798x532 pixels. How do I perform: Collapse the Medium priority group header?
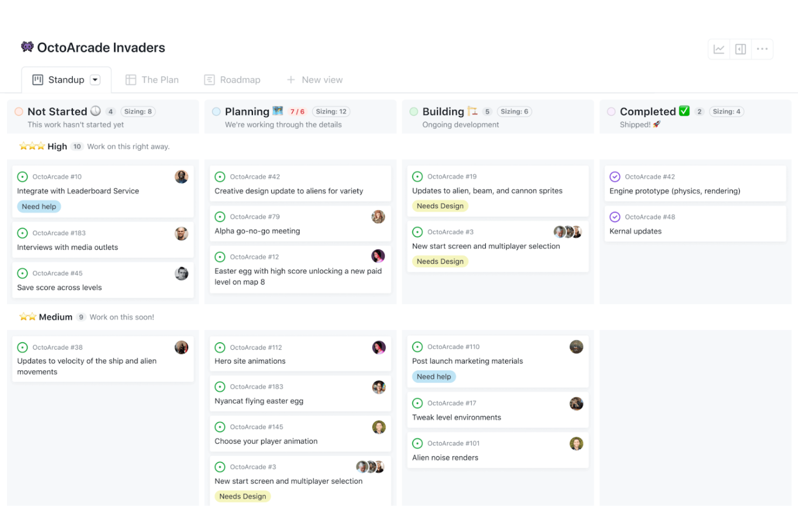55,317
